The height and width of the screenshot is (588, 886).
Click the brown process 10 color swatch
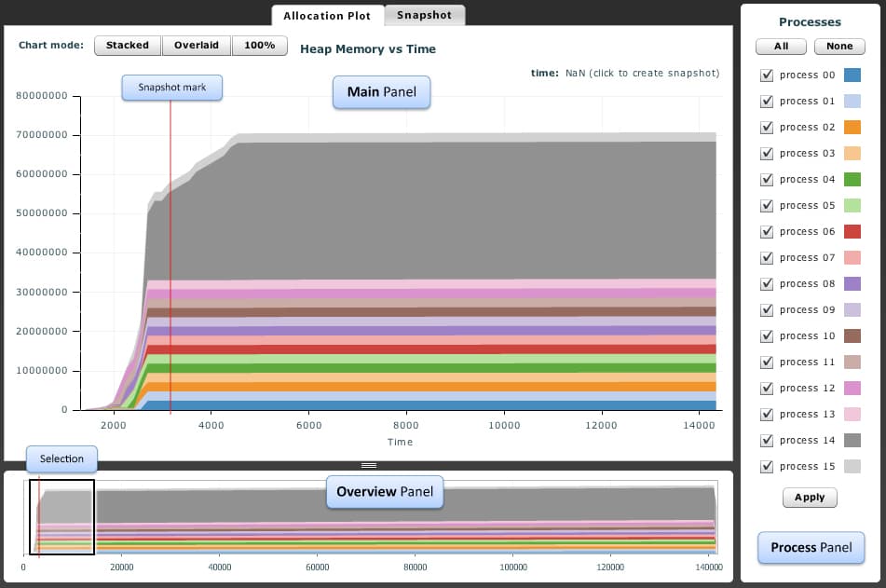(852, 336)
